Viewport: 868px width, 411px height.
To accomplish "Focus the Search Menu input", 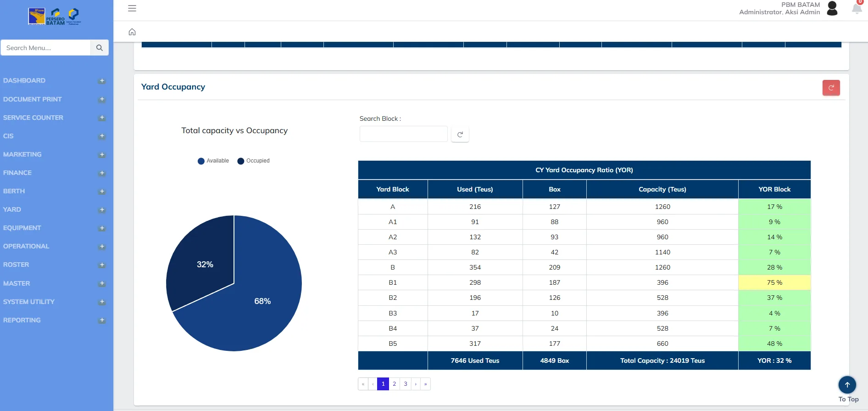I will [x=45, y=48].
